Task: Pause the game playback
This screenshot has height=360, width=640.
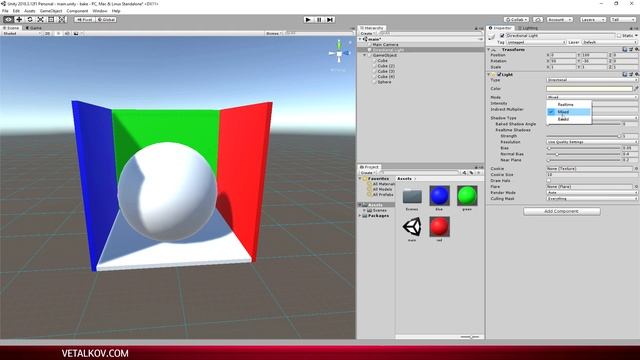Action: (x=319, y=20)
